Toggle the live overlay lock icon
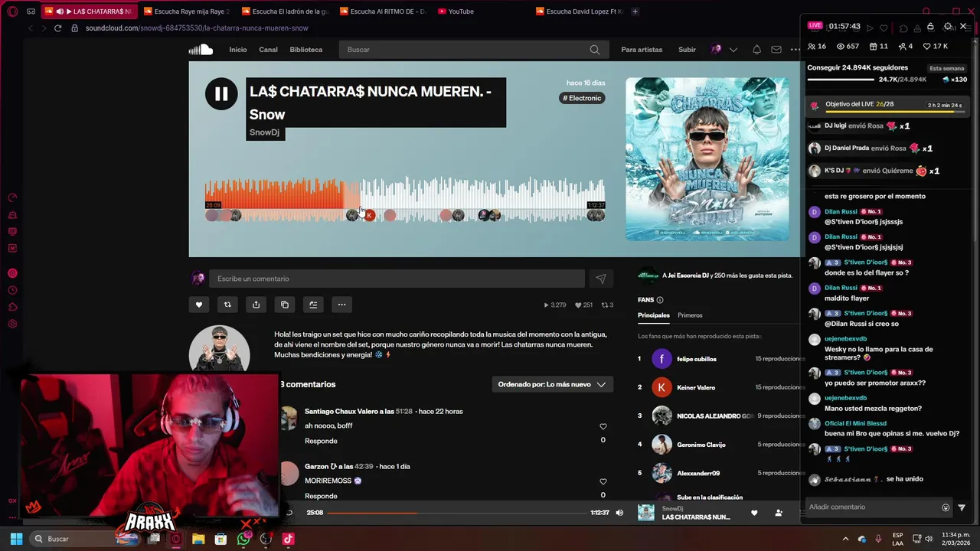 coord(930,27)
